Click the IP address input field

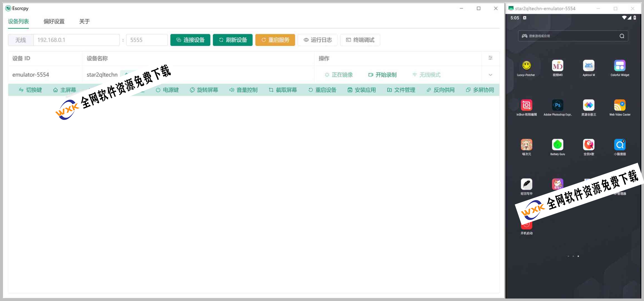[77, 40]
